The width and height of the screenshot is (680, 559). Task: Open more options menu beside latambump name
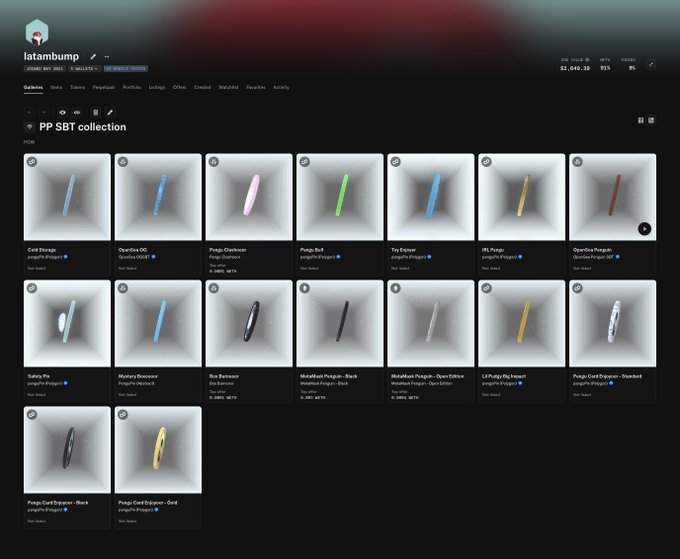107,56
